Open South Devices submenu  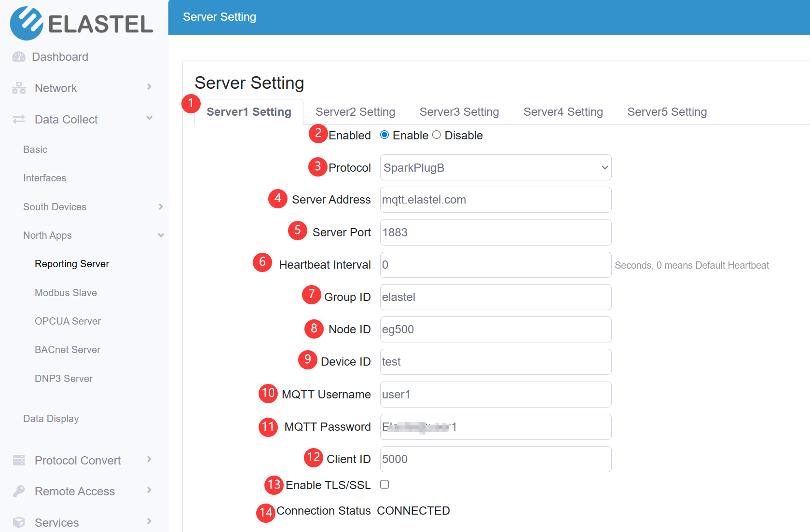coord(55,207)
